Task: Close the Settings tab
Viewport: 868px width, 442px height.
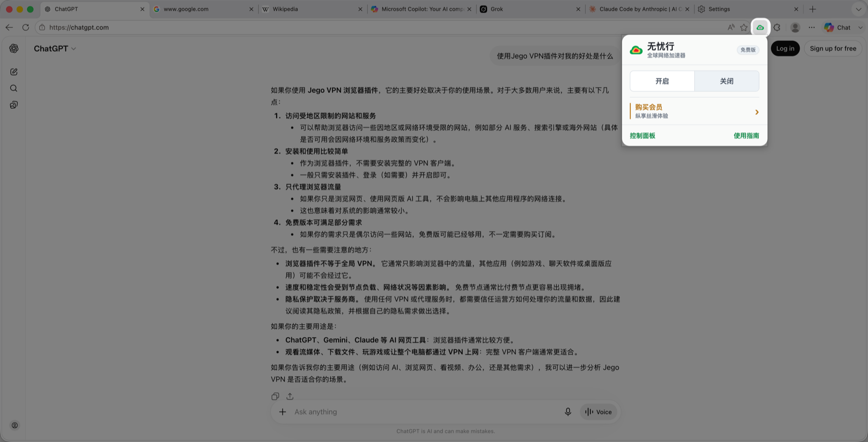Action: tap(796, 9)
